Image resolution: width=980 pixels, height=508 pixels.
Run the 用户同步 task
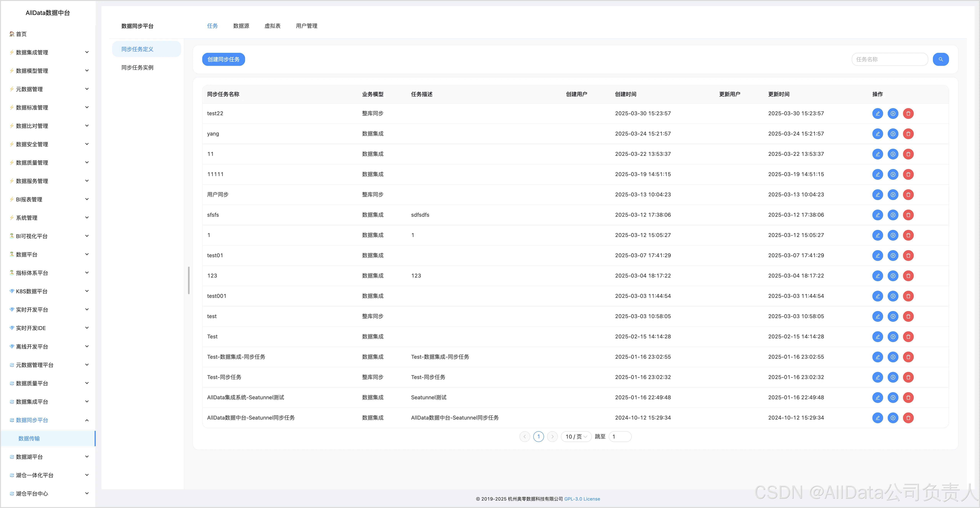coord(893,195)
